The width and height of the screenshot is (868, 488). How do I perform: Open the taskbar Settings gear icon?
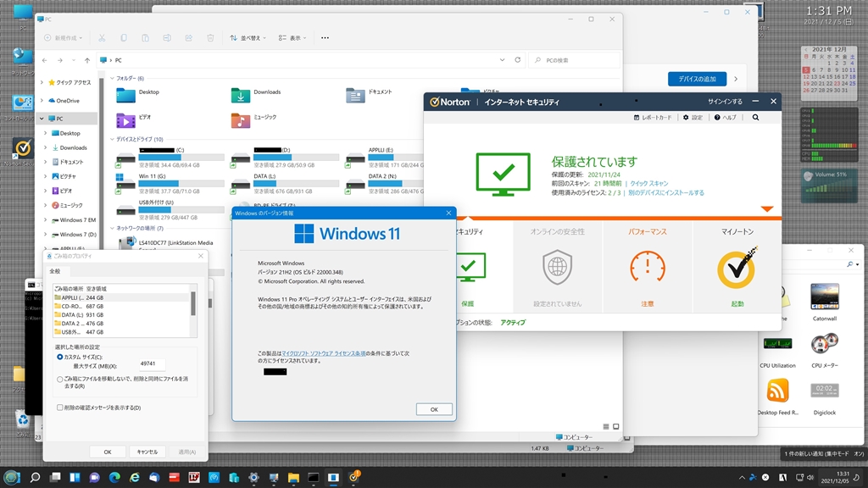(253, 477)
